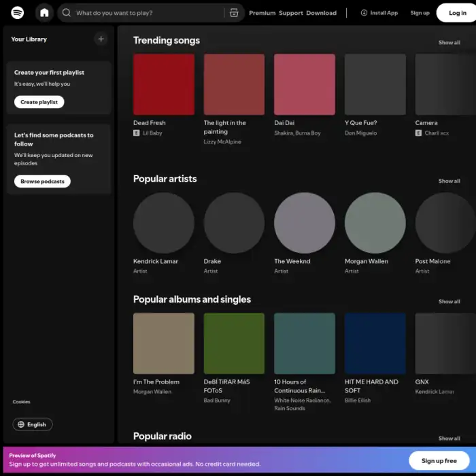The width and height of the screenshot is (476, 476).
Task: Click Morgan Wallen under I'm The Problem
Action: 152,392
